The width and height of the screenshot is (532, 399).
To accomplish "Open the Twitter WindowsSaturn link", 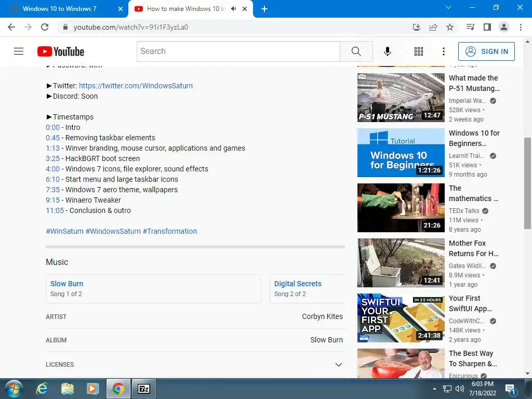I will coord(136,86).
